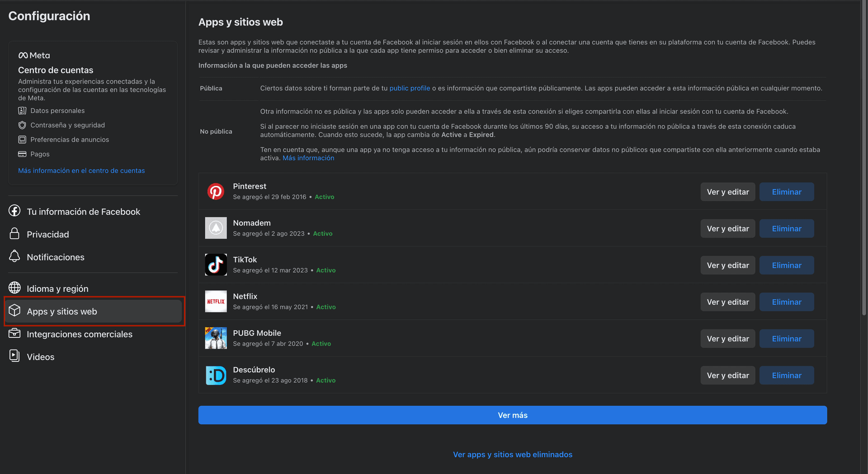Load more apps with Ver más
Viewport: 868px width, 474px height.
point(513,415)
